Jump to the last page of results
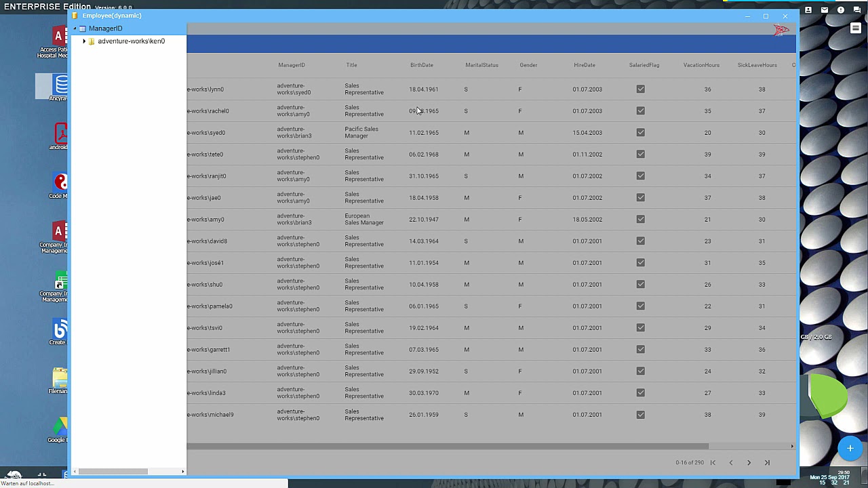The width and height of the screenshot is (868, 488). point(767,462)
